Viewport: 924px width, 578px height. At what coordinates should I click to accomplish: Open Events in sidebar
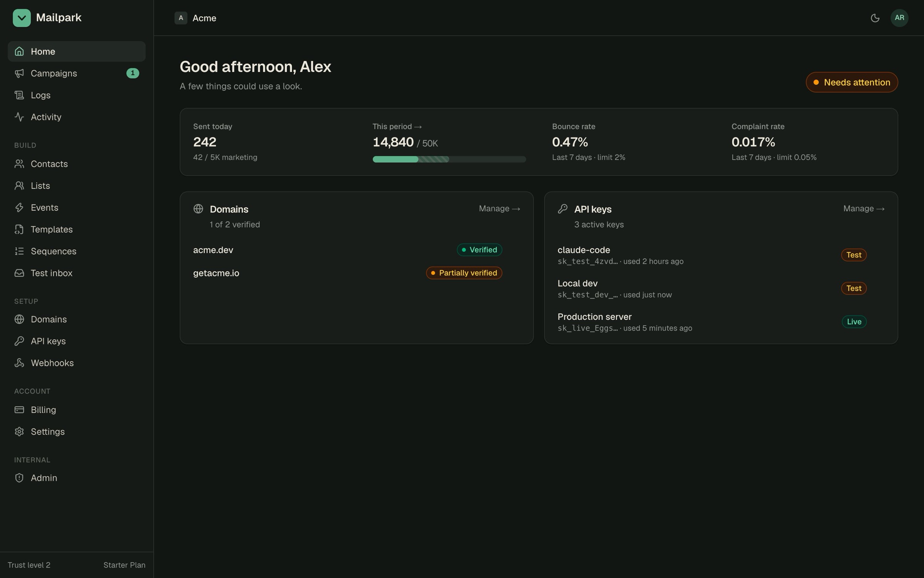point(77,207)
